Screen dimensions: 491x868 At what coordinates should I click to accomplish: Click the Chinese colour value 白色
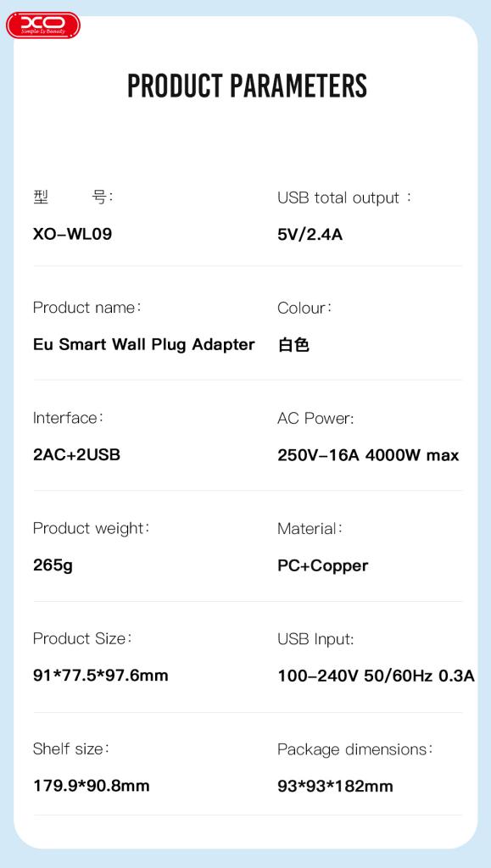[x=293, y=346]
